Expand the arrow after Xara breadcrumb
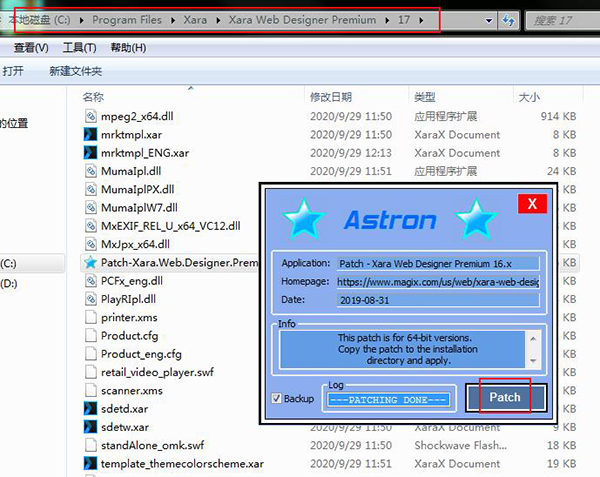The width and height of the screenshot is (600, 477). (x=218, y=20)
